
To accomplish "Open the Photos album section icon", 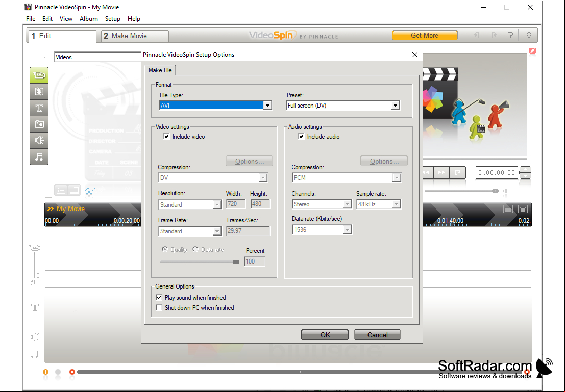I will (39, 124).
